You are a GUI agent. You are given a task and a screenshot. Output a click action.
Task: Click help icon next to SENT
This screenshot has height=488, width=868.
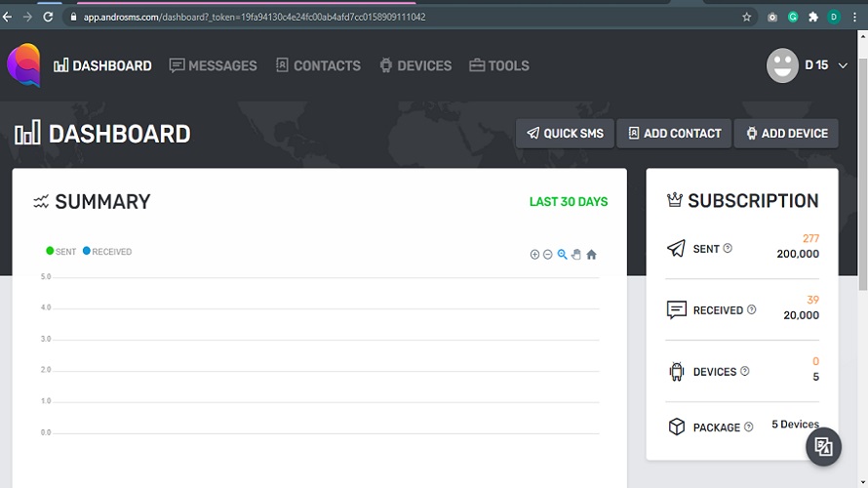click(x=728, y=248)
